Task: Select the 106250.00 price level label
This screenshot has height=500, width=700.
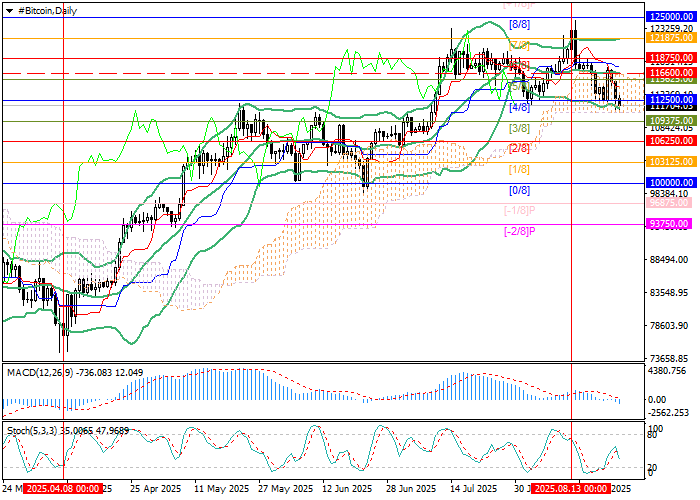Action: pyautogui.click(x=671, y=141)
